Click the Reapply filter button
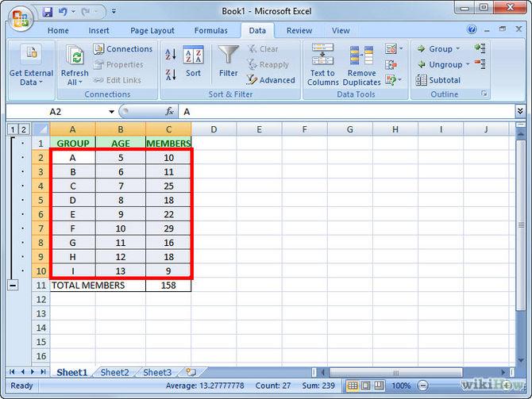Image resolution: width=532 pixels, height=399 pixels. pyautogui.click(x=268, y=64)
